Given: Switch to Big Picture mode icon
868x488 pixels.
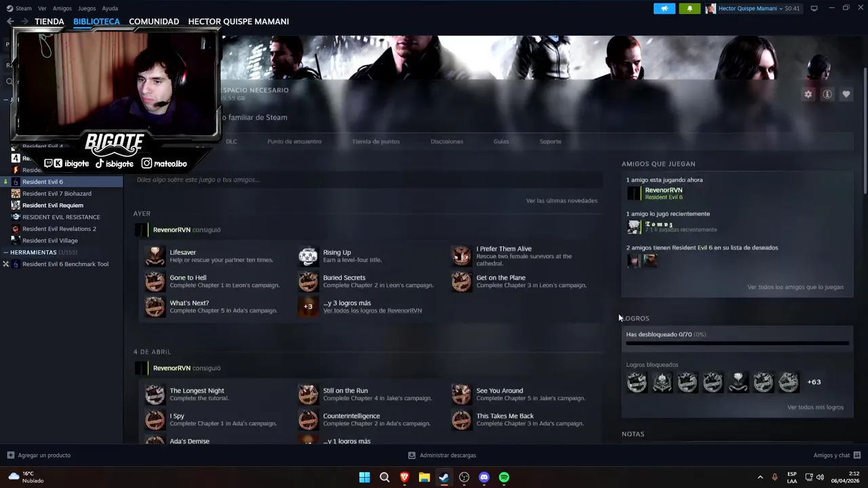Looking at the screenshot, I should [814, 8].
